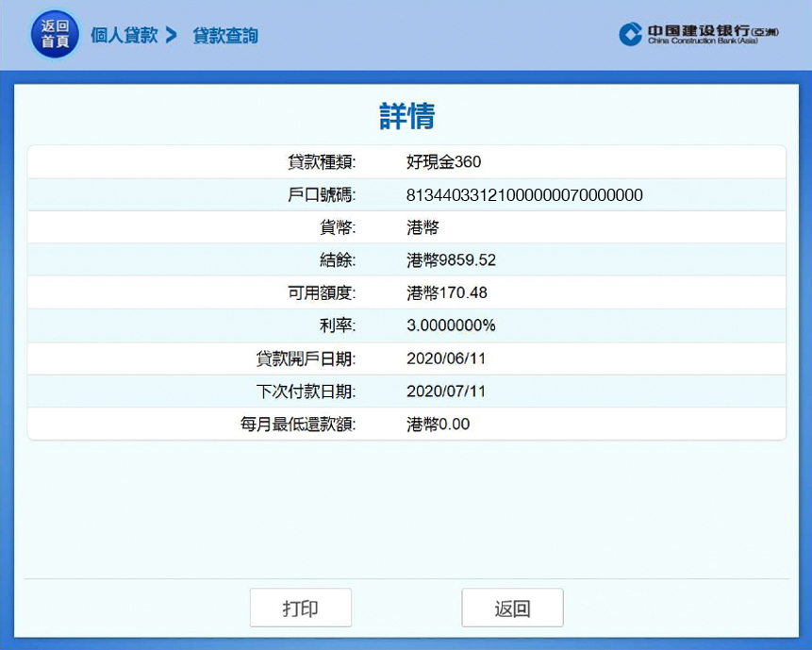
Task: Select the loan opening date 2020/06/11
Action: [x=446, y=358]
